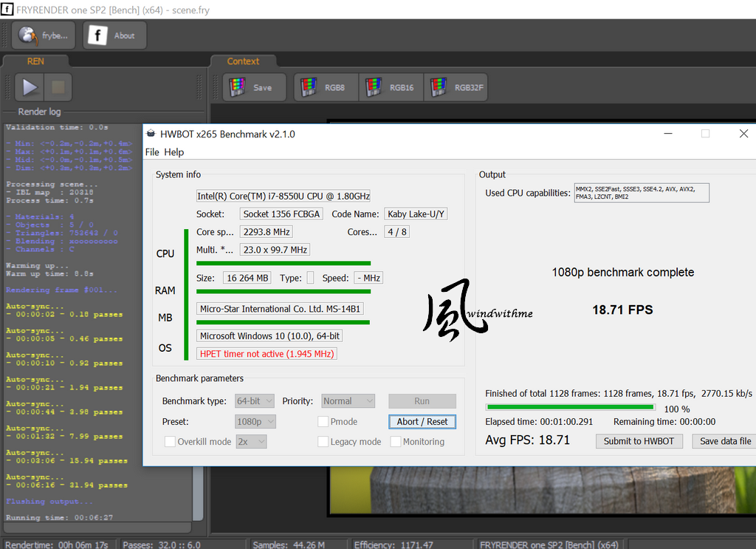Click the multiplier 23.0 x 99.7 MHz field
Screen dimensions: 756x549
click(x=275, y=250)
